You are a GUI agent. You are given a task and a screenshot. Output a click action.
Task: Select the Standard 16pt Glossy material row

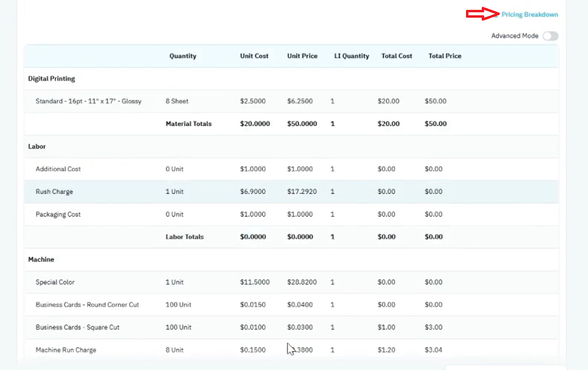pos(291,101)
